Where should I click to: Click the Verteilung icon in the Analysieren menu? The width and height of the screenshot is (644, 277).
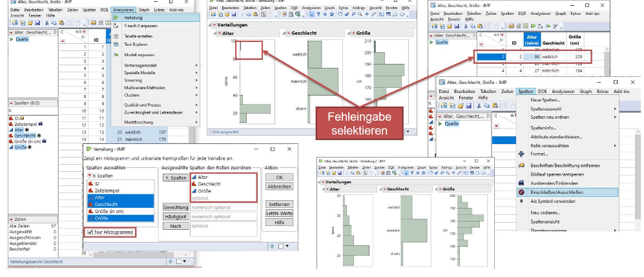click(x=116, y=18)
